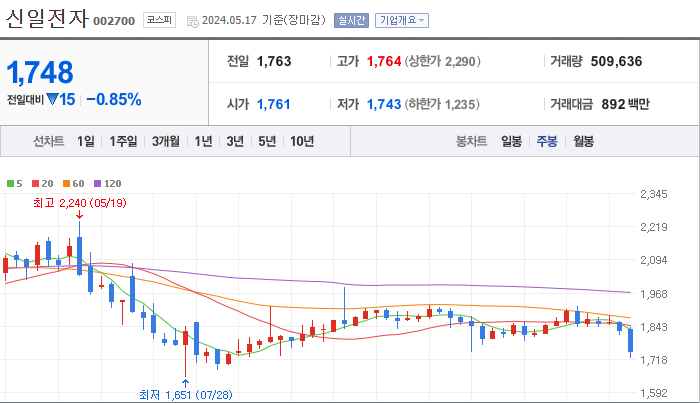Image resolution: width=700 pixels, height=403 pixels.
Task: Click the latest blue candle on the chart
Action: (x=631, y=341)
